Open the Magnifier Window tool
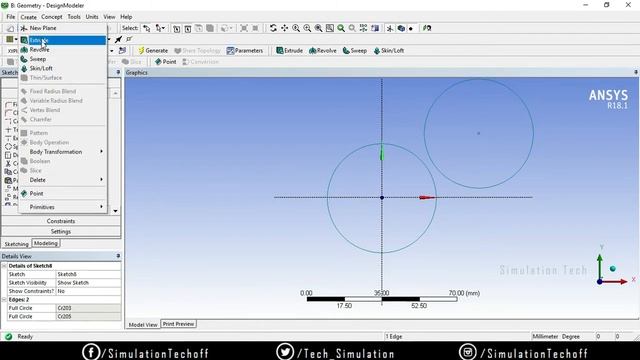 coord(329,28)
